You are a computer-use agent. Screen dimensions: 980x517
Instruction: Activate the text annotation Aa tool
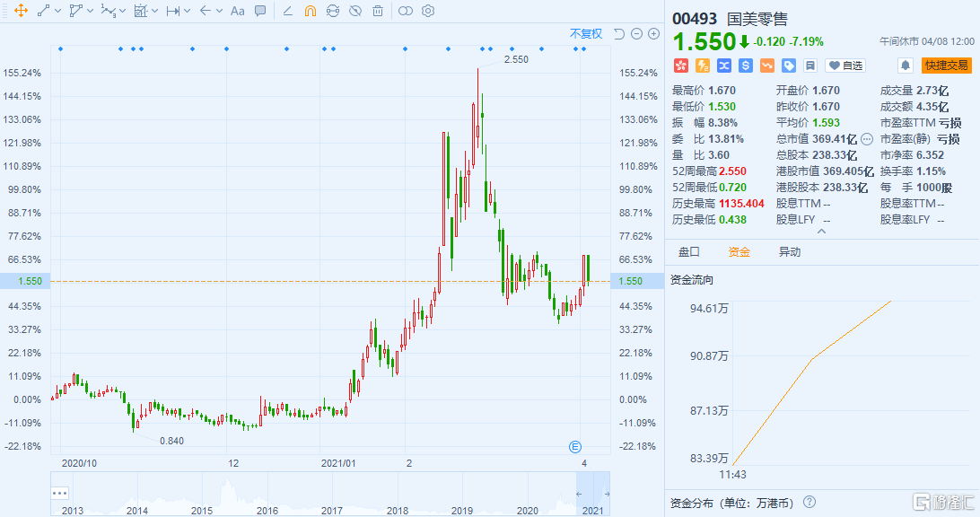(x=237, y=11)
